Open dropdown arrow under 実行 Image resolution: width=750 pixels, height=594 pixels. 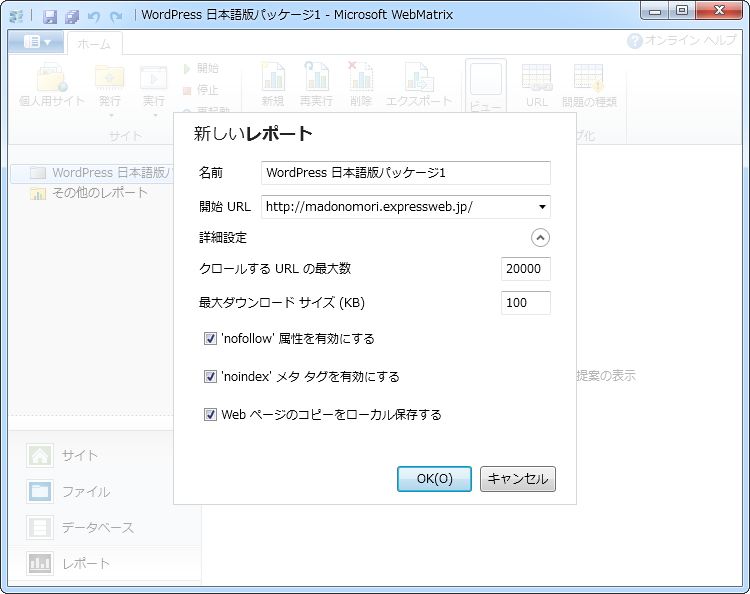coord(155,115)
